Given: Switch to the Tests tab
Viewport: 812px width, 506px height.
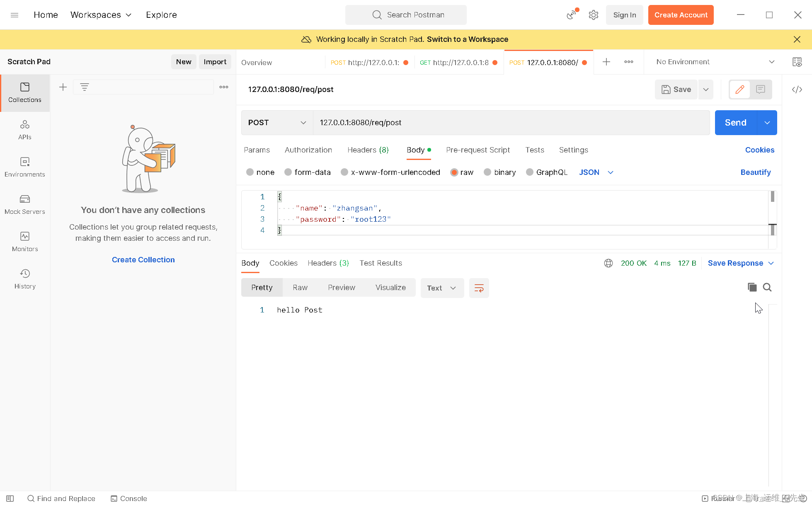Looking at the screenshot, I should pos(533,150).
